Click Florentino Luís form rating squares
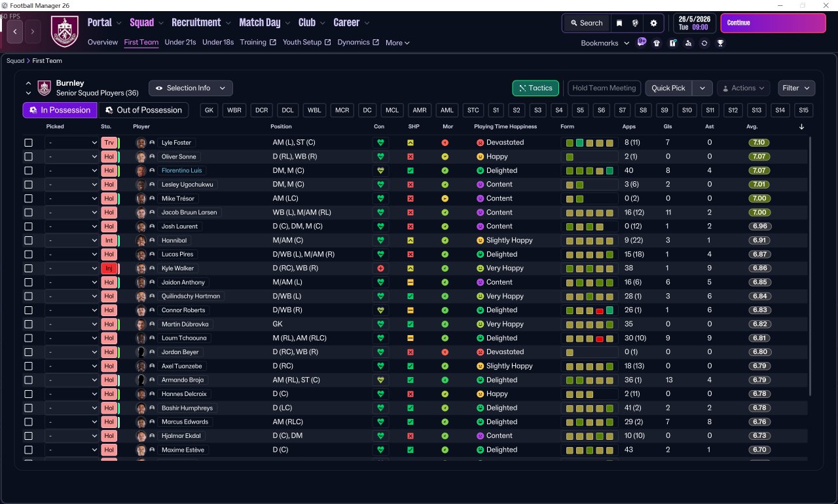Screen dimensions: 838x504 [589, 171]
